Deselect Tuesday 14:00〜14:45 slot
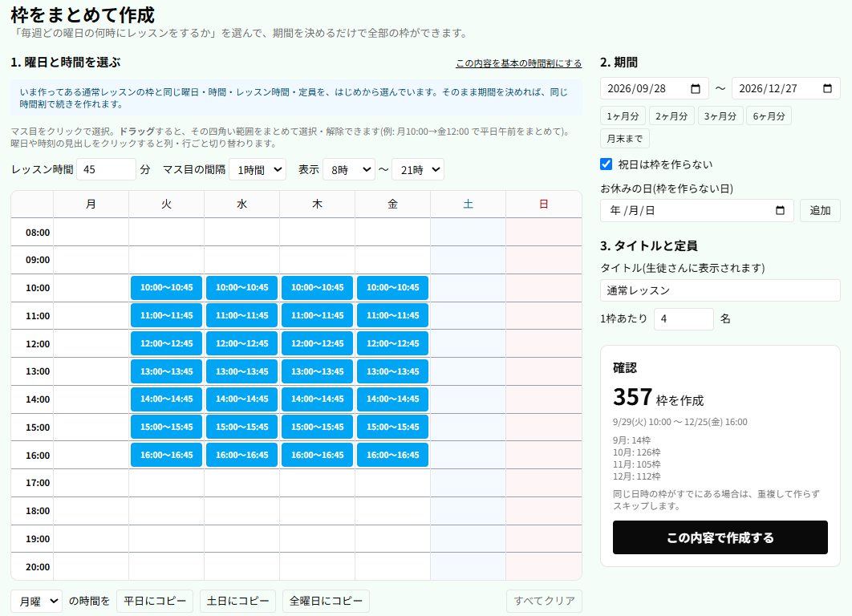The image size is (852, 616). pyautogui.click(x=166, y=399)
